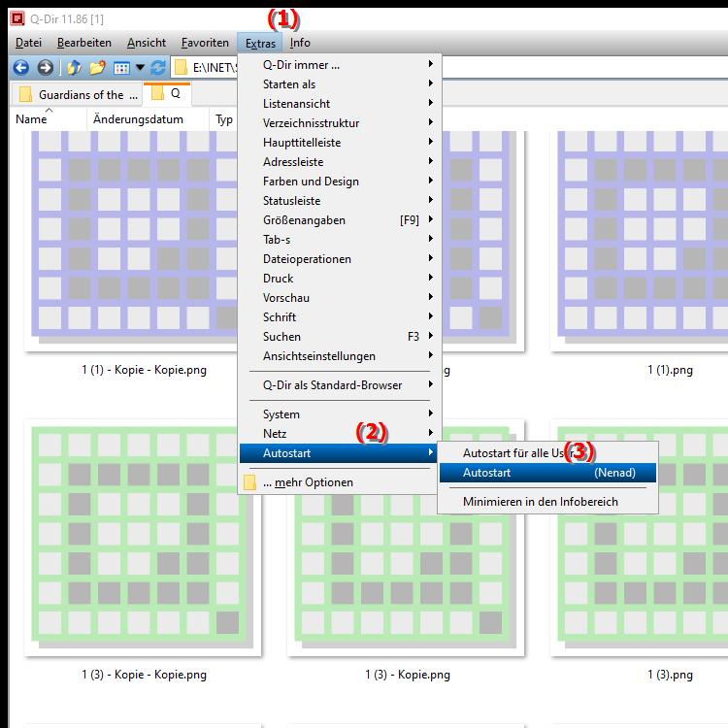Viewport: 728px width, 728px height.
Task: Click the Forward arrow button
Action: (45, 68)
